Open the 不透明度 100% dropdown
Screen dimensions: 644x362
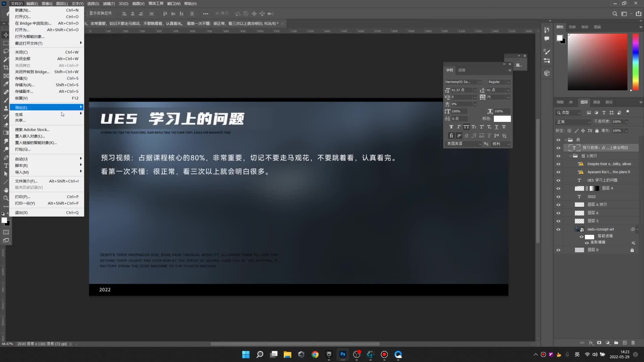(626, 122)
